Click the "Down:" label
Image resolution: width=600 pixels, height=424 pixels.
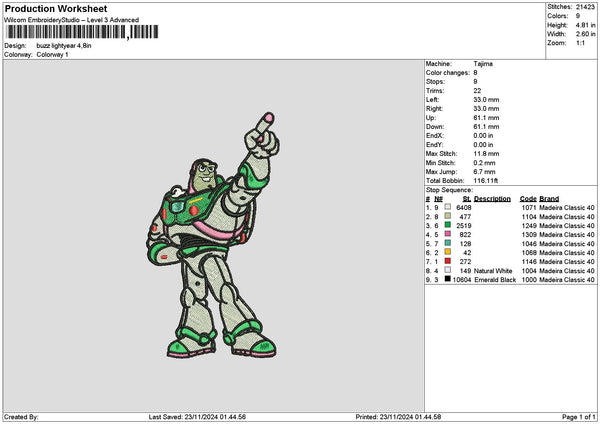point(435,127)
